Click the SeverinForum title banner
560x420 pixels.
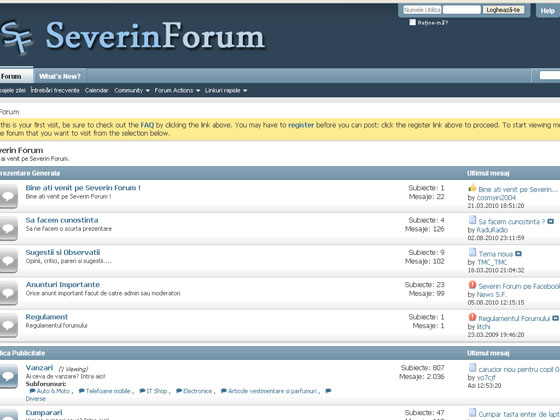pyautogui.click(x=155, y=36)
